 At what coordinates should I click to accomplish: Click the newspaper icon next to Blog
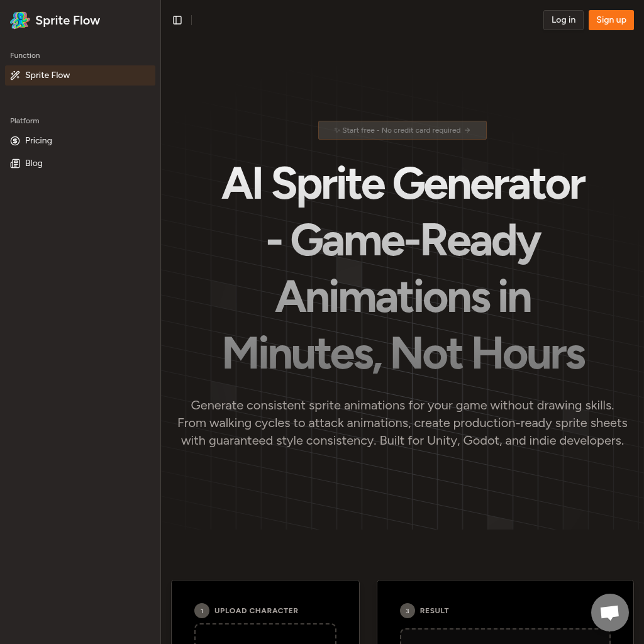click(x=15, y=164)
